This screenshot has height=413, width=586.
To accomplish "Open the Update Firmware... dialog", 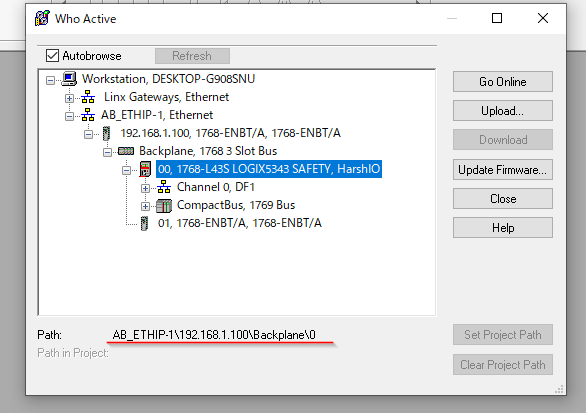I will click(503, 170).
